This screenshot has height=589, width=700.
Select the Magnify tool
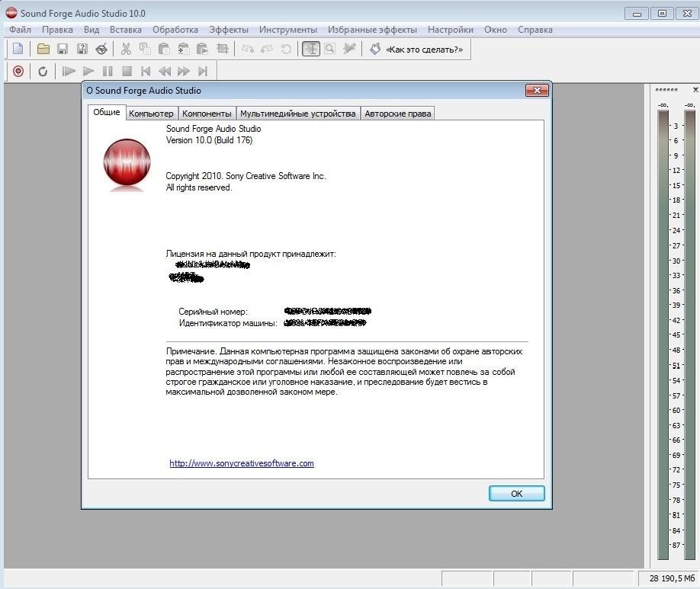point(330,49)
